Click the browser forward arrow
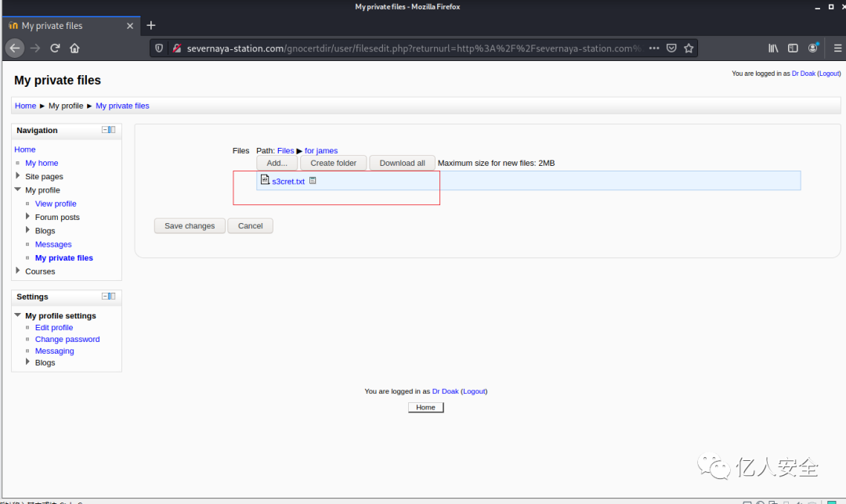This screenshot has width=846, height=504. pos(35,48)
